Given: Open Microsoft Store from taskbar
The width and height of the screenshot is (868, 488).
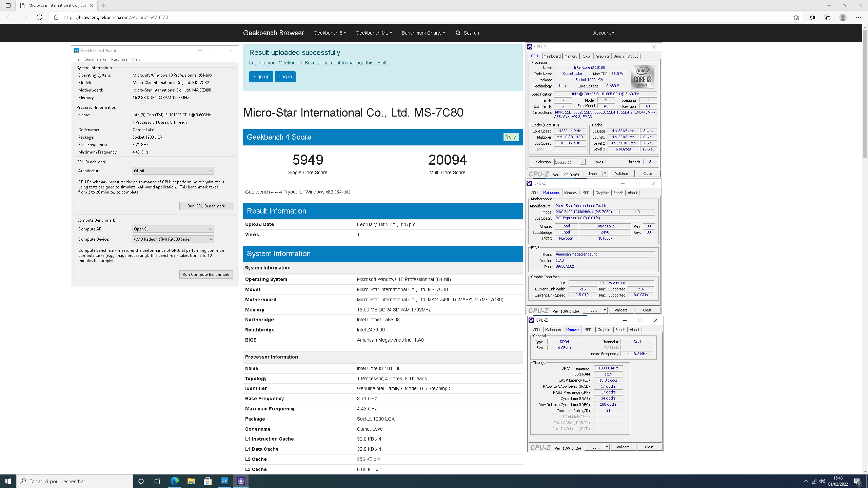Looking at the screenshot, I should pos(208,481).
